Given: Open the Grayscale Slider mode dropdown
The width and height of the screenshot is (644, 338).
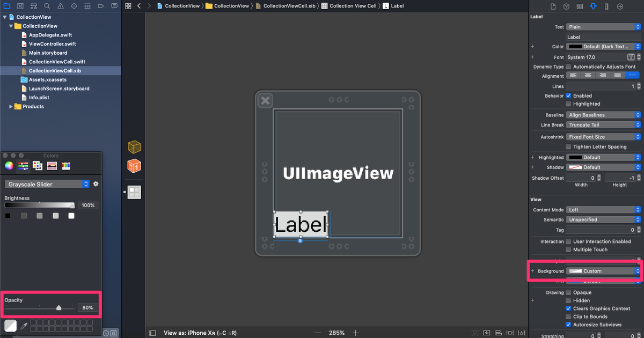Looking at the screenshot, I should pyautogui.click(x=47, y=183).
